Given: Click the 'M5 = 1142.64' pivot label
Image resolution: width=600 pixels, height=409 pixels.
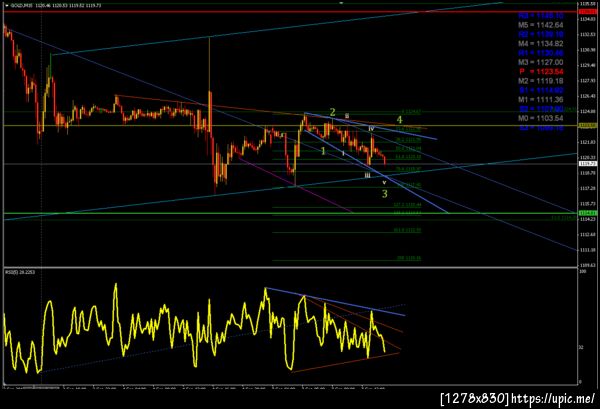Looking at the screenshot, I should point(540,25).
